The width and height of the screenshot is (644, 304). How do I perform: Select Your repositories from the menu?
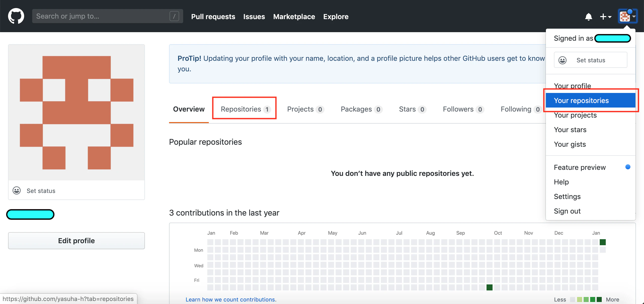pos(591,100)
